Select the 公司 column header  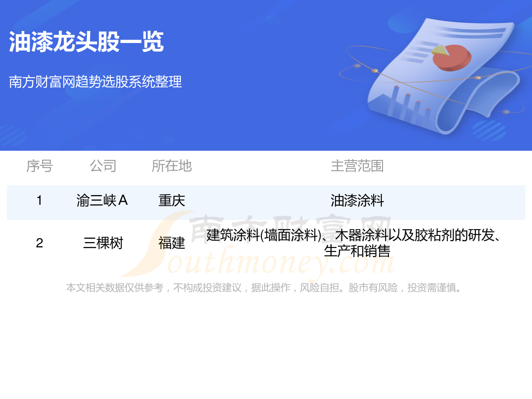pyautogui.click(x=103, y=166)
